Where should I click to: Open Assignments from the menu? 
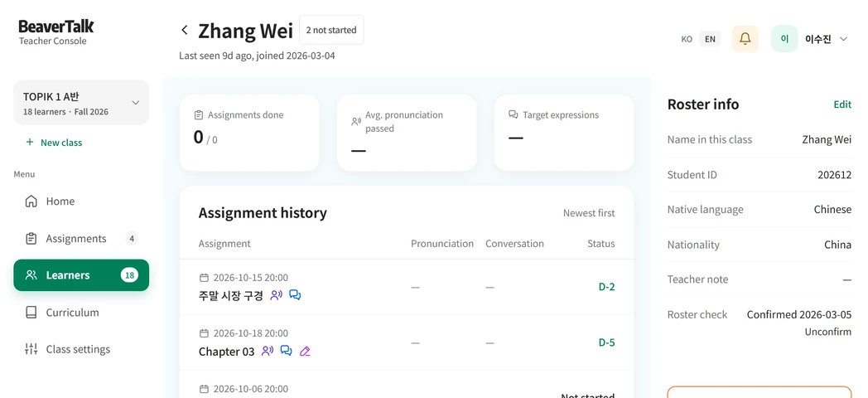(81, 238)
